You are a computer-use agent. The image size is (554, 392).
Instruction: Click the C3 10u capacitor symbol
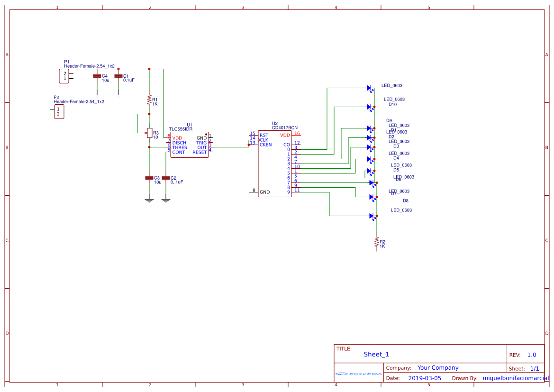pos(149,178)
